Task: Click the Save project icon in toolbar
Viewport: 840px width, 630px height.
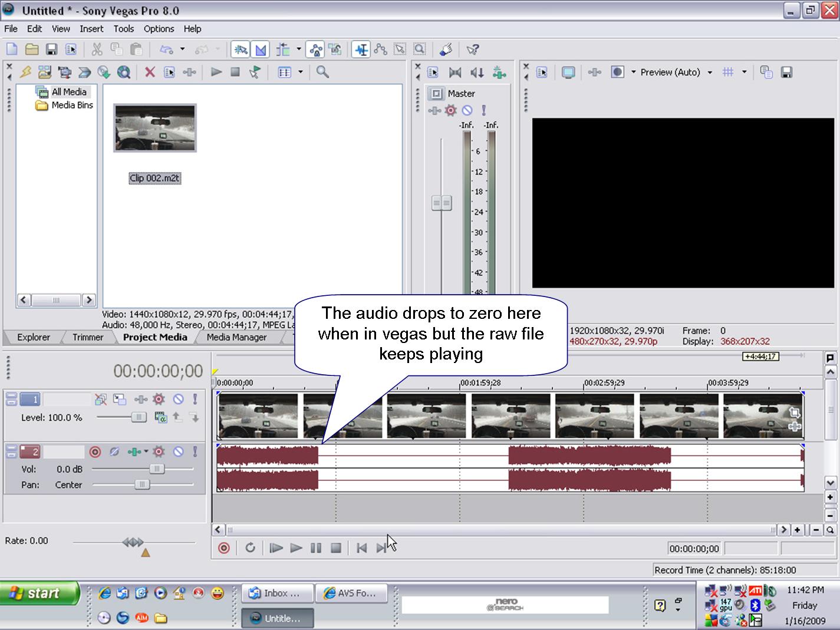Action: (x=52, y=50)
